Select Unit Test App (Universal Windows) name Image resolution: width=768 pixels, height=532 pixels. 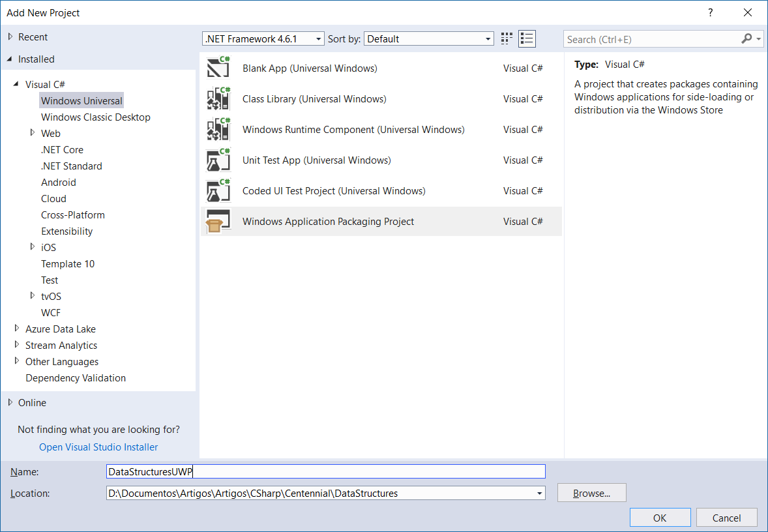pos(316,160)
